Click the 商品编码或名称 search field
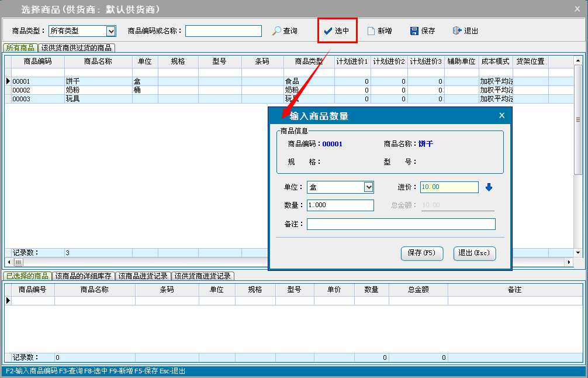This screenshot has width=588, height=378. pyautogui.click(x=223, y=31)
